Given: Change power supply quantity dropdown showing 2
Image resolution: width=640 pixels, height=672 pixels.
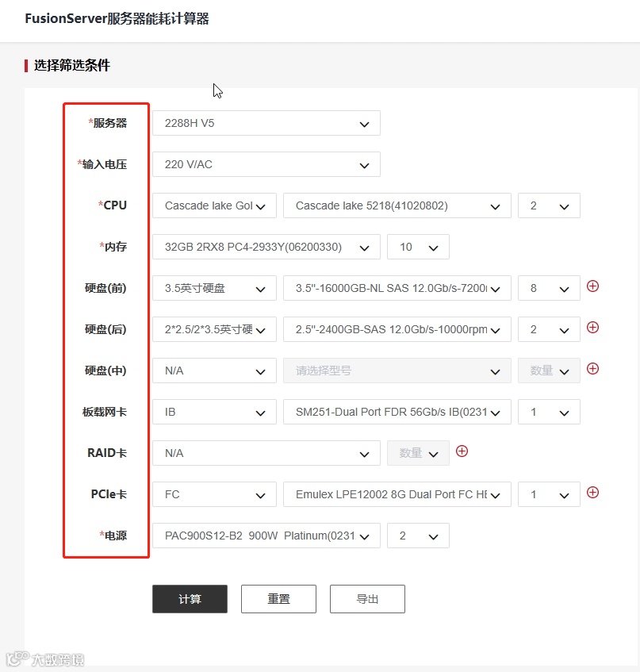Looking at the screenshot, I should coord(418,536).
